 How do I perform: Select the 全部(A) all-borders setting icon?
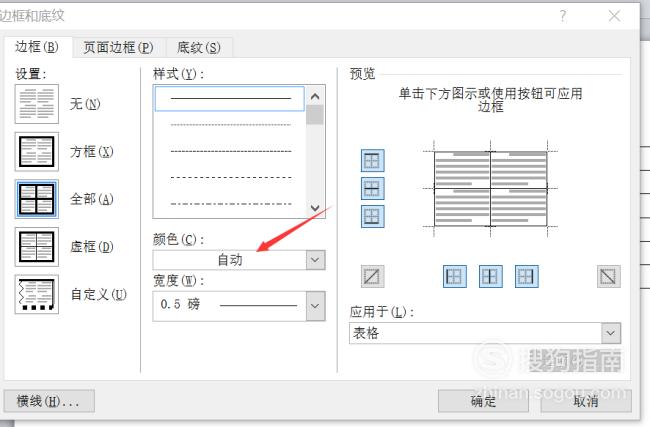[x=36, y=199]
